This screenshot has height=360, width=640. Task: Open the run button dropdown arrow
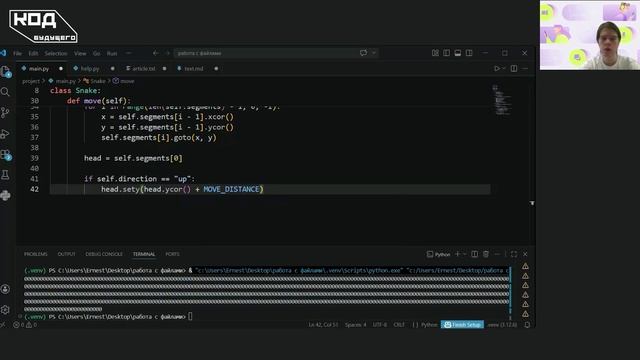click(x=504, y=69)
